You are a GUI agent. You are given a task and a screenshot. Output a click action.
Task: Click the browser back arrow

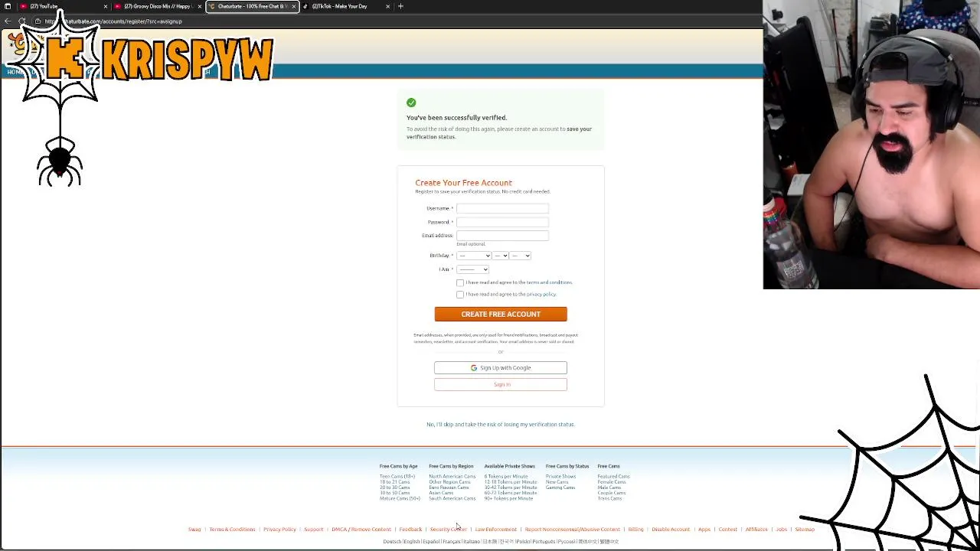coord(8,21)
